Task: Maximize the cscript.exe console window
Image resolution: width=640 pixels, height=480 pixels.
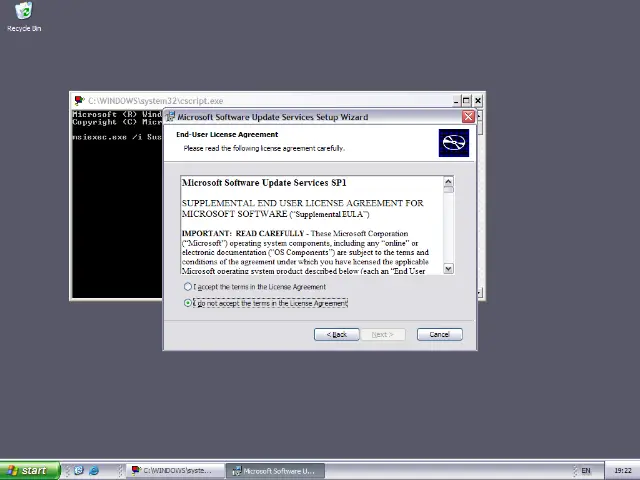Action: [466, 100]
